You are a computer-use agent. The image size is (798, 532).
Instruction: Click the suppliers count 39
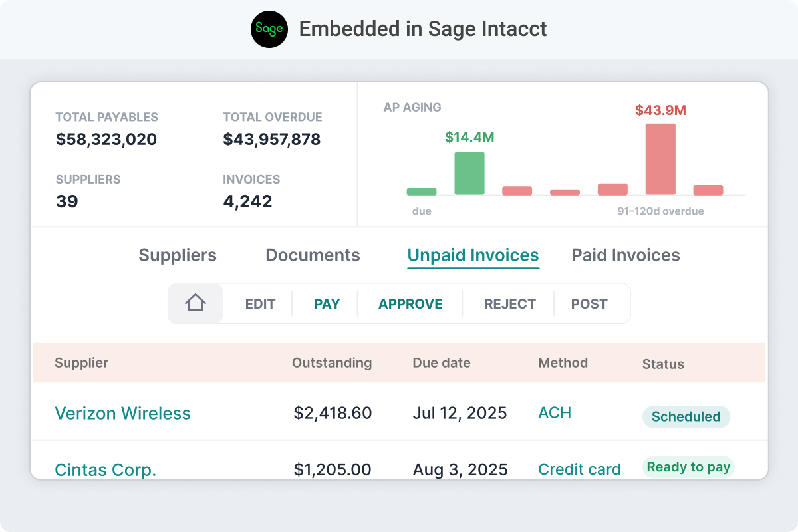[x=66, y=201]
